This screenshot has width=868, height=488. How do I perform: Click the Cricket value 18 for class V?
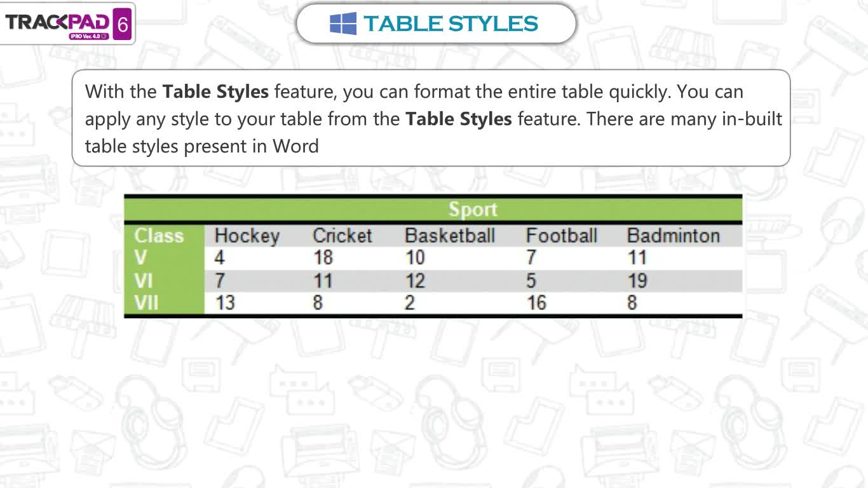click(x=323, y=258)
